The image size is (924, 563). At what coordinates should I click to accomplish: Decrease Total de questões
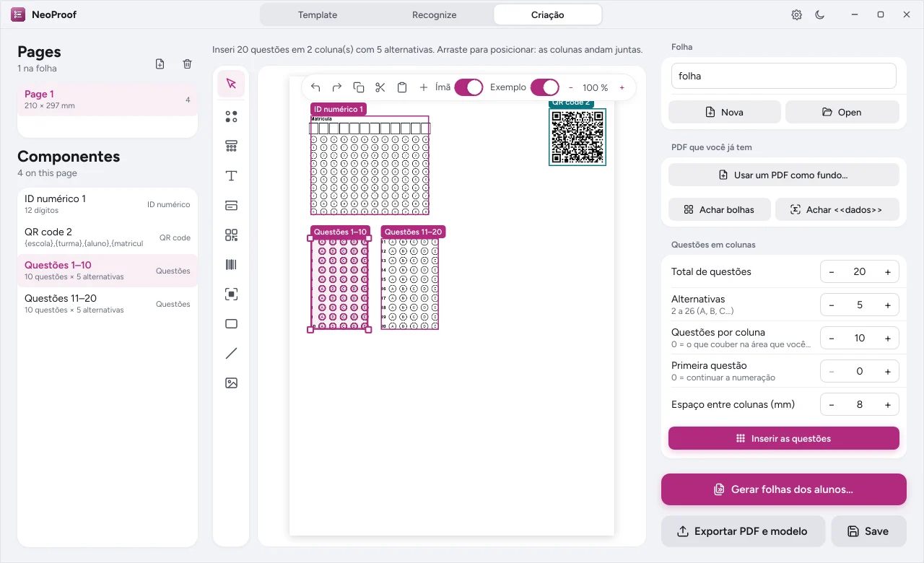[x=832, y=272]
